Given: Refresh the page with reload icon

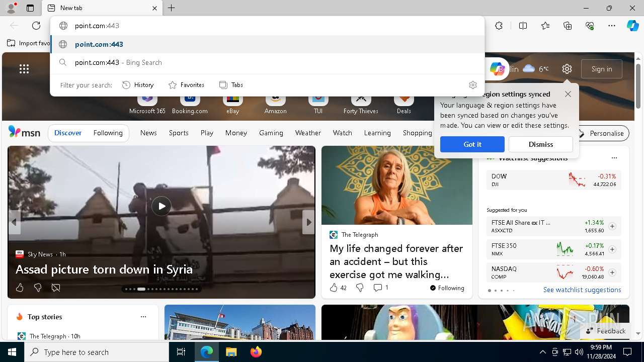Looking at the screenshot, I should coord(36,26).
